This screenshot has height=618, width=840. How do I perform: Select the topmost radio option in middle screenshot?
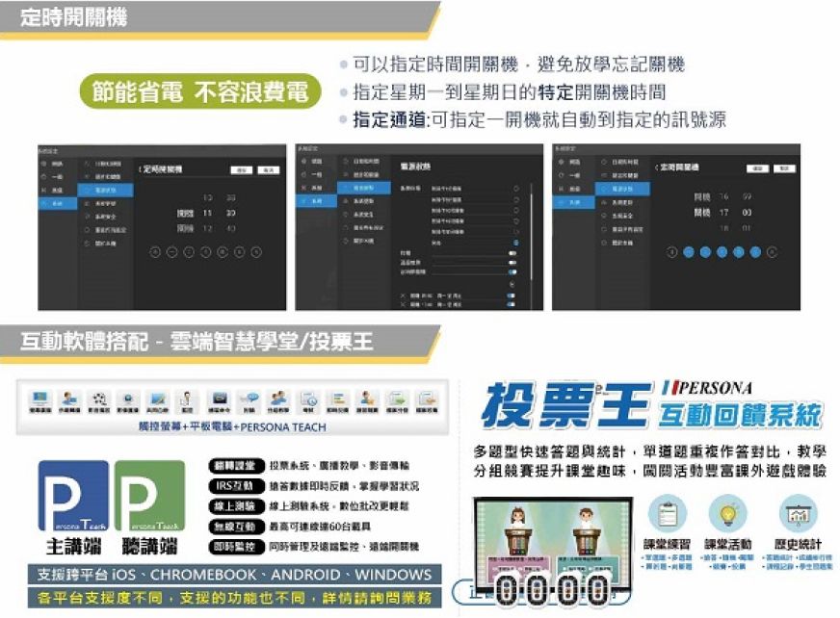pos(516,189)
